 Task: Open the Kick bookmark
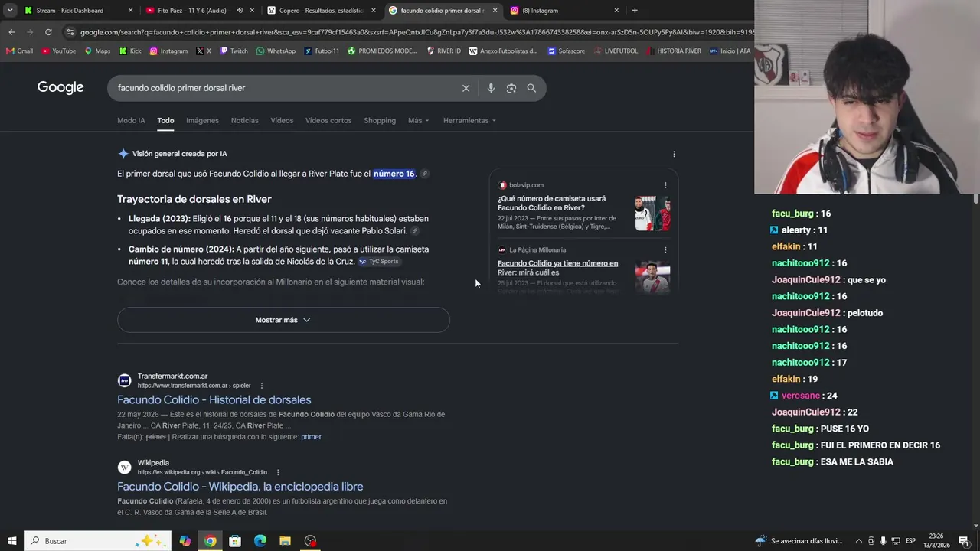coord(130,51)
